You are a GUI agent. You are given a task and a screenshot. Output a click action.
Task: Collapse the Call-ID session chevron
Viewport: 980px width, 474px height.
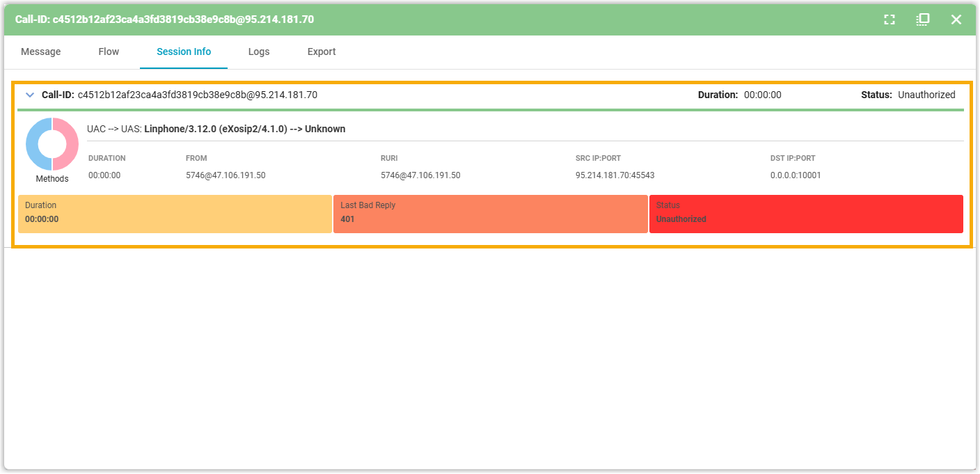pos(30,95)
